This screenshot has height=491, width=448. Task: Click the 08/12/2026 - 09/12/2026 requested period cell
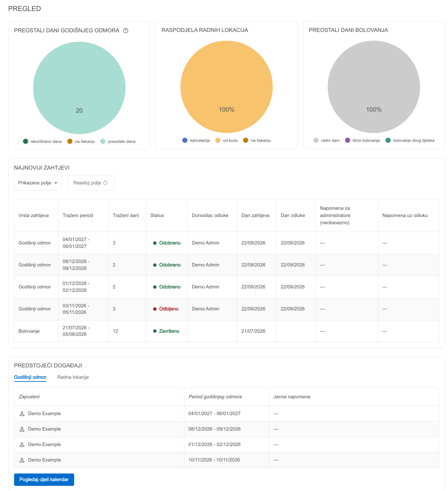[83, 265]
